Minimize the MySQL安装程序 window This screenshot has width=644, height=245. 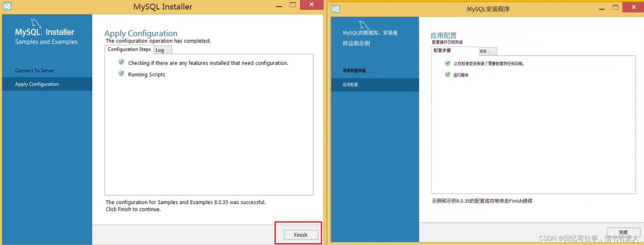[x=602, y=8]
